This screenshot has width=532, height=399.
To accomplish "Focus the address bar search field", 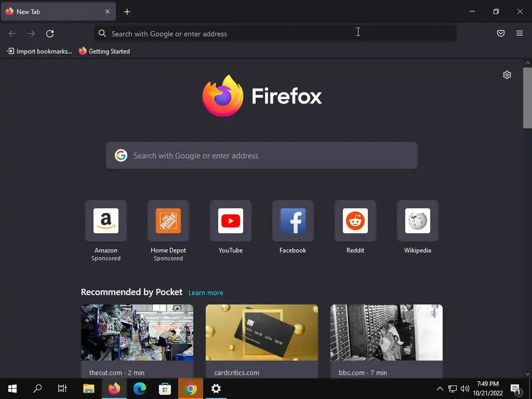I will click(275, 34).
